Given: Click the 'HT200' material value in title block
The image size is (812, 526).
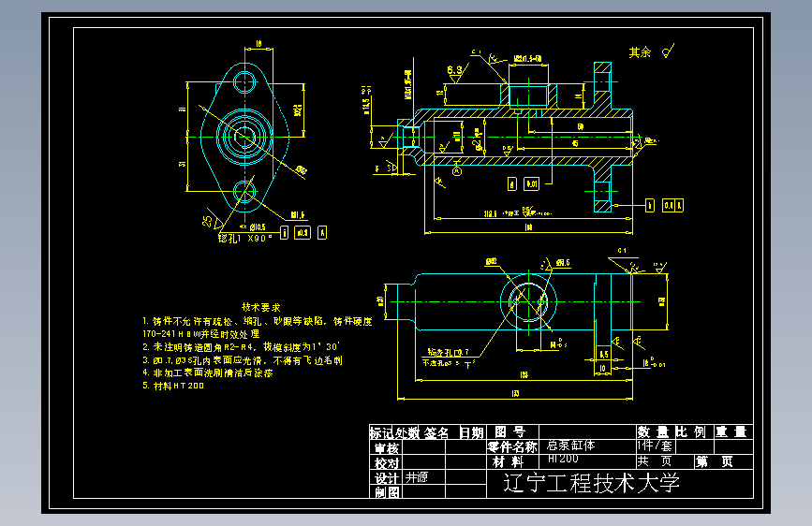Looking at the screenshot, I should point(563,459).
